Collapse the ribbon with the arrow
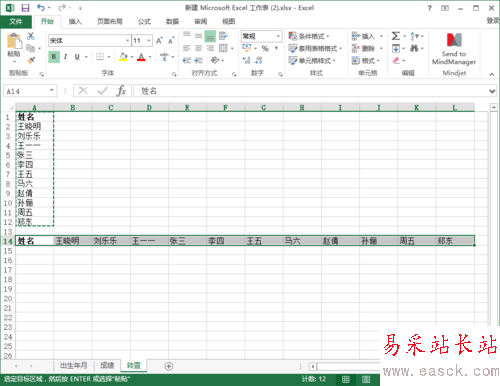Screen dimensions: 500x386 point(492,74)
